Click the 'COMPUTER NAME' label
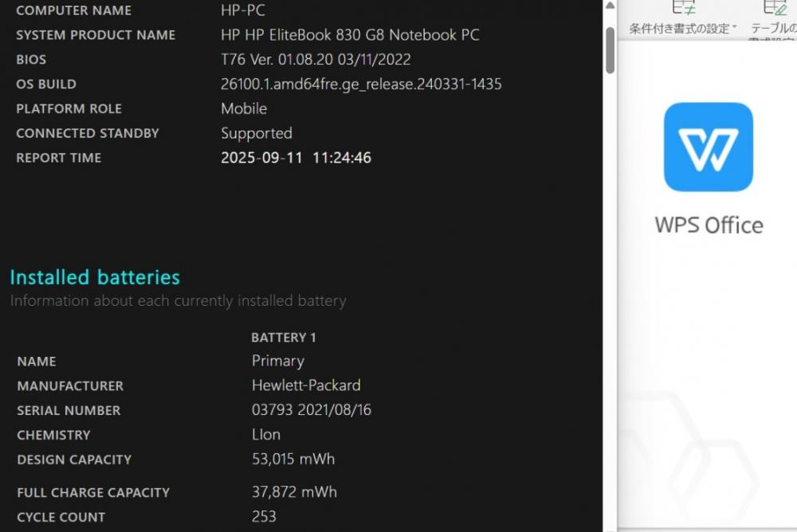Viewport: 797px width, 532px height. coord(73,10)
